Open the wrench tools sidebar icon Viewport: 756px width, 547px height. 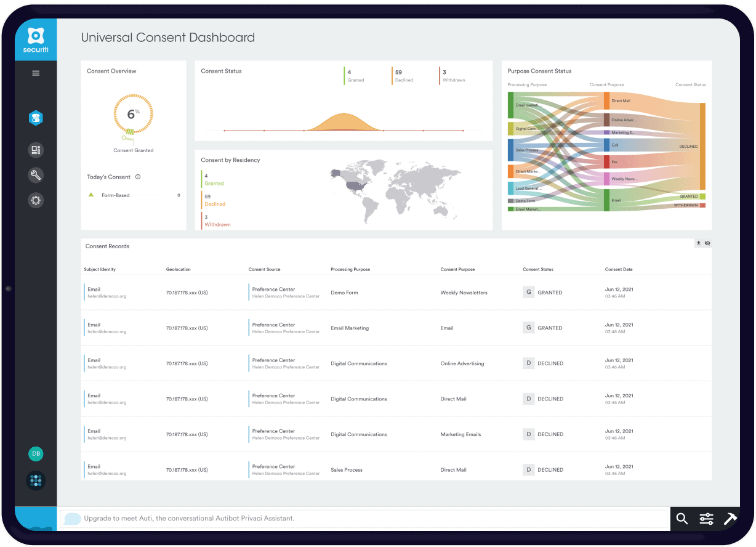tap(36, 175)
